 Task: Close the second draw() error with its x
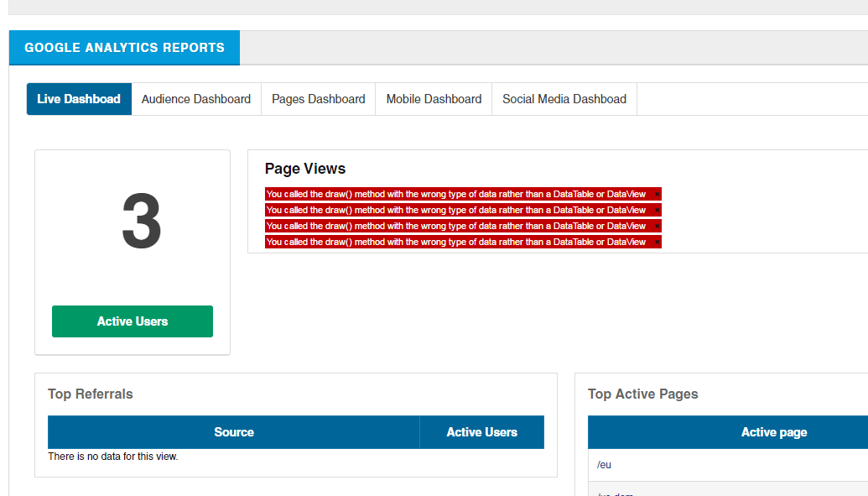coord(657,210)
